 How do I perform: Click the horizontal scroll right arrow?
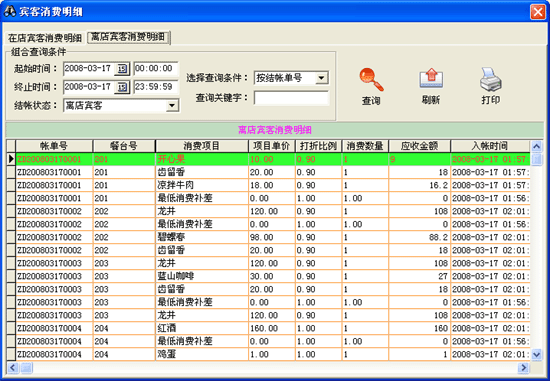click(x=523, y=367)
